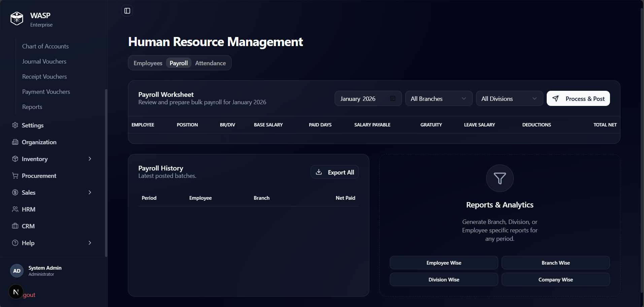Click the AD user avatar
Viewport: 644px width, 307px height.
[x=17, y=271]
